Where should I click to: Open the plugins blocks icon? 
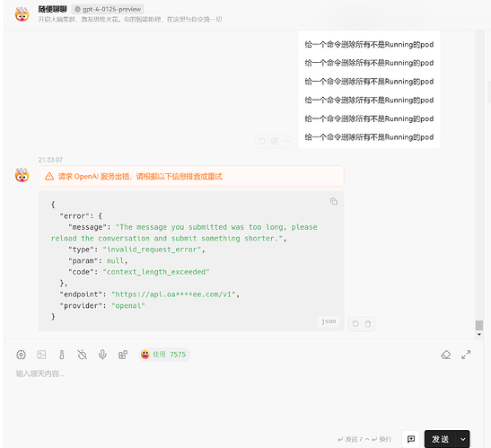(x=123, y=355)
